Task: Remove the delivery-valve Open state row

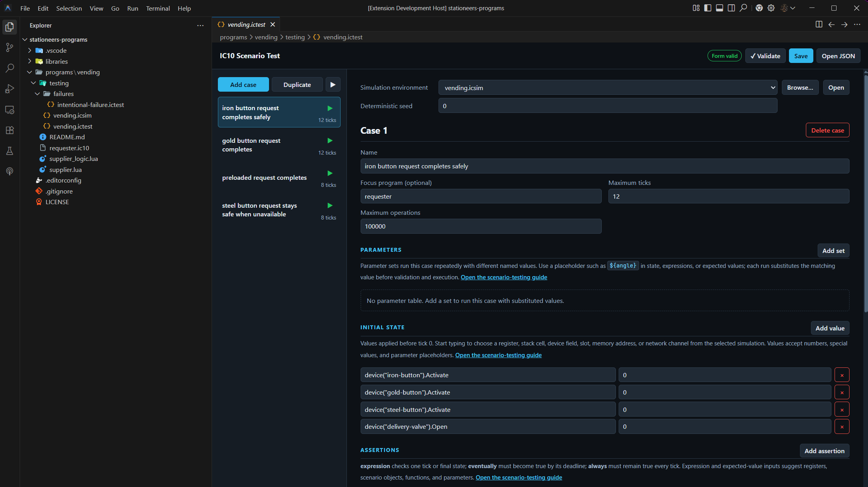Action: 842,426
